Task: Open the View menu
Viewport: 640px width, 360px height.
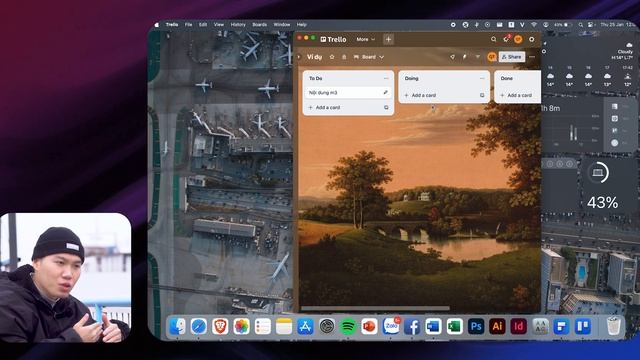Action: pyautogui.click(x=219, y=24)
